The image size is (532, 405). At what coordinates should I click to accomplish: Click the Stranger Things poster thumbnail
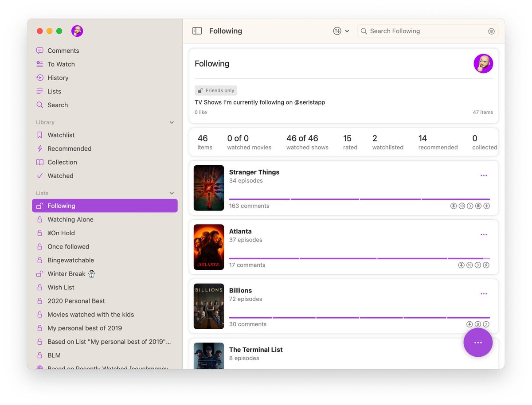209,188
